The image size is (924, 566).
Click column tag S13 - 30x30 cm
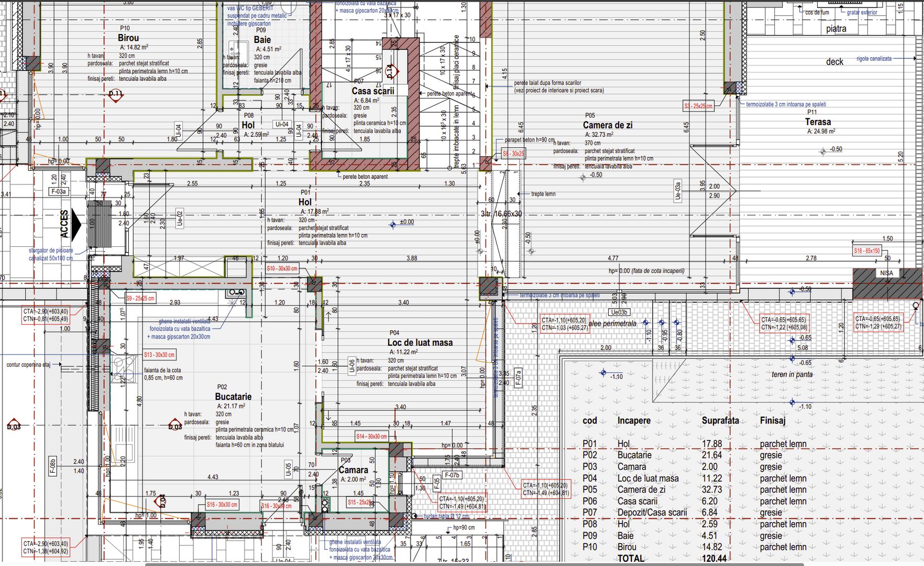coord(159,355)
